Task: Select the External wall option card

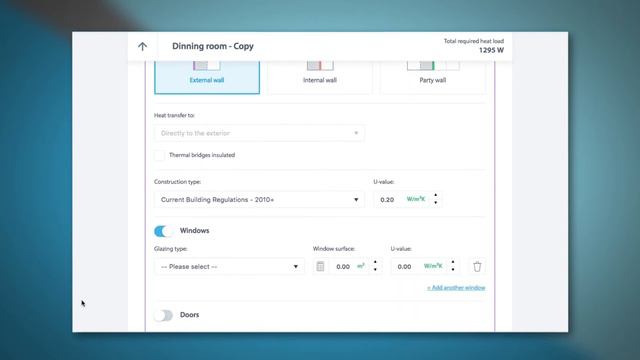Action: point(207,77)
